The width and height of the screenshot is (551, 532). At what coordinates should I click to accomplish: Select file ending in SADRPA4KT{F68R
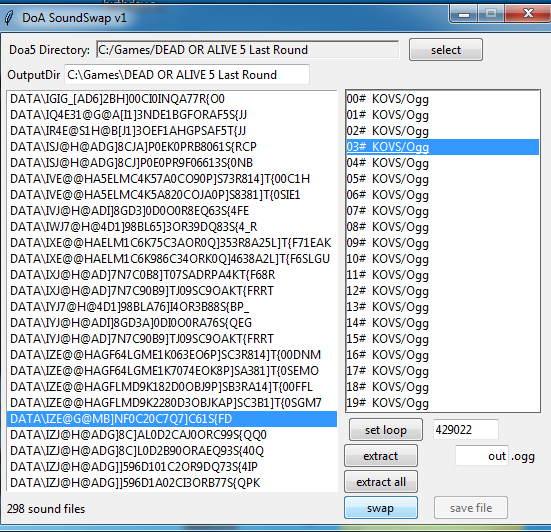[x=172, y=274]
